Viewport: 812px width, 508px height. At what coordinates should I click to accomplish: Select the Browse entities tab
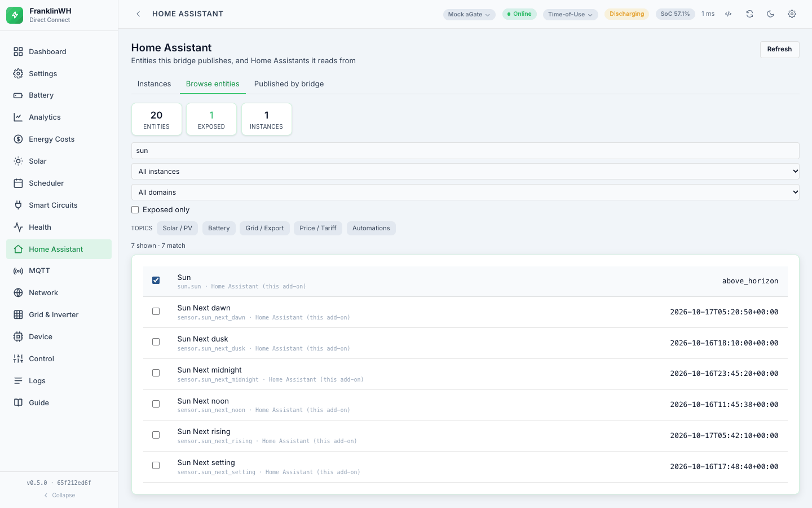213,84
